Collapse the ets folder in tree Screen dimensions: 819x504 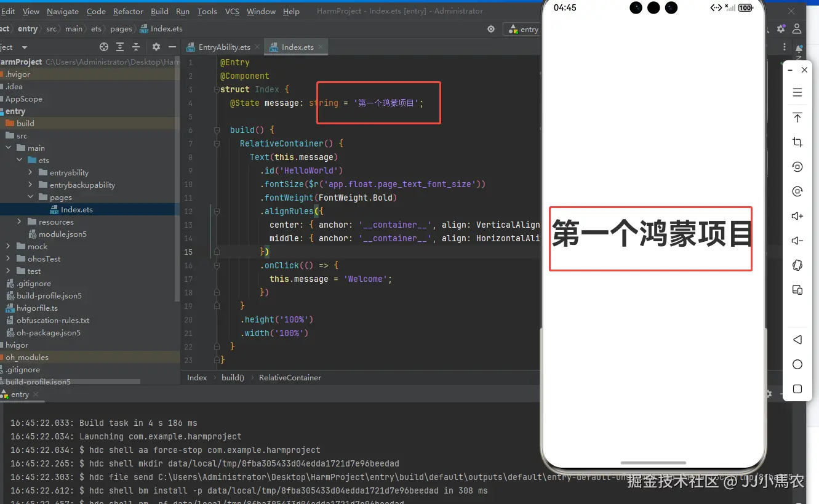click(x=19, y=160)
